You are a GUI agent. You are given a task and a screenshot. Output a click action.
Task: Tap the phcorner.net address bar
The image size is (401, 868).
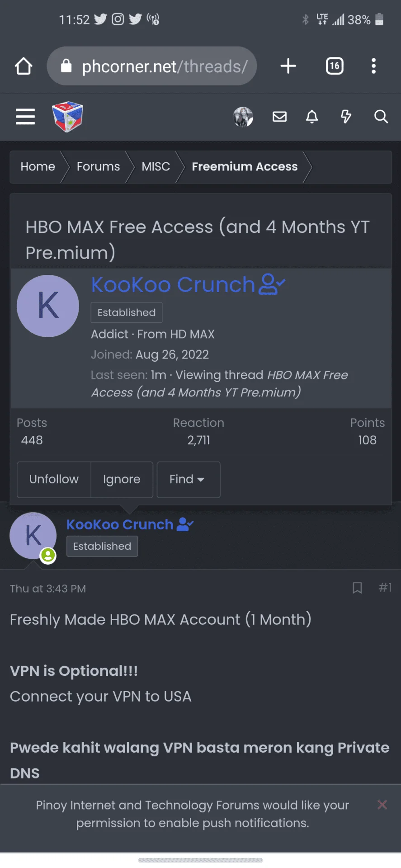point(152,66)
